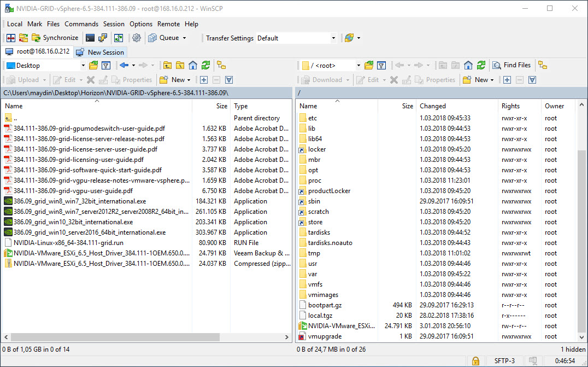Open session in PuTTY icon

[102, 38]
